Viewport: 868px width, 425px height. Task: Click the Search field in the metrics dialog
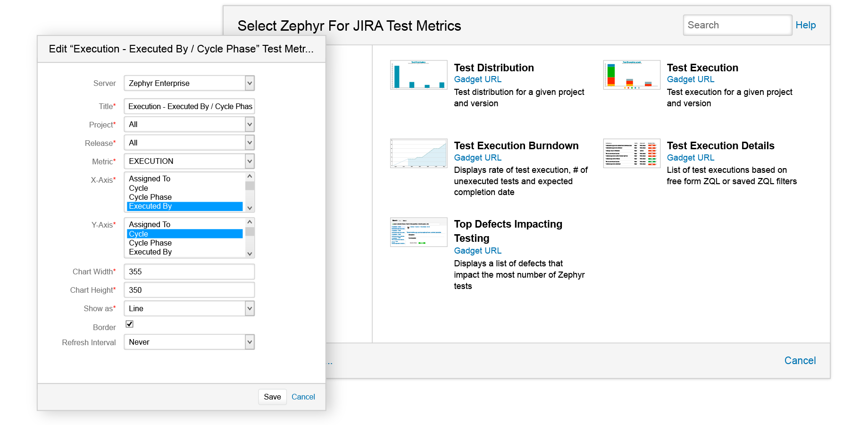737,25
